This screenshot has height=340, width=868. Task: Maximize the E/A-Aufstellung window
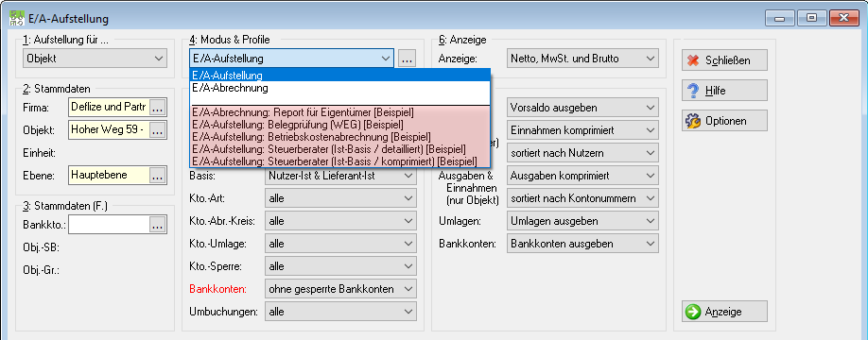pyautogui.click(x=811, y=18)
